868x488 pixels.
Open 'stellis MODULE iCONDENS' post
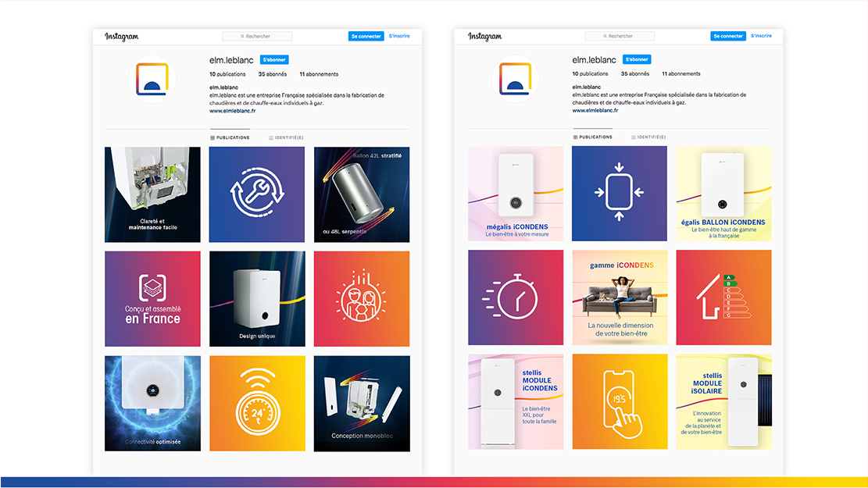click(x=516, y=401)
